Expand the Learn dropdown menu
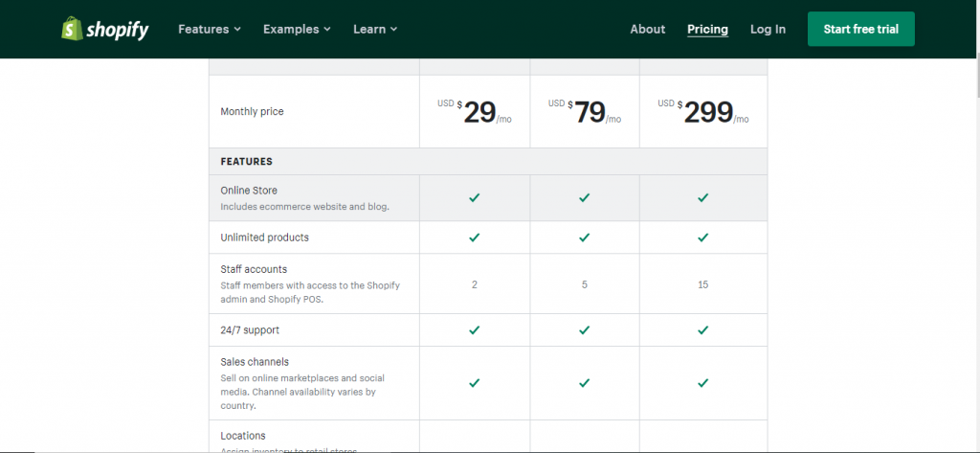980x453 pixels. pyautogui.click(x=375, y=30)
